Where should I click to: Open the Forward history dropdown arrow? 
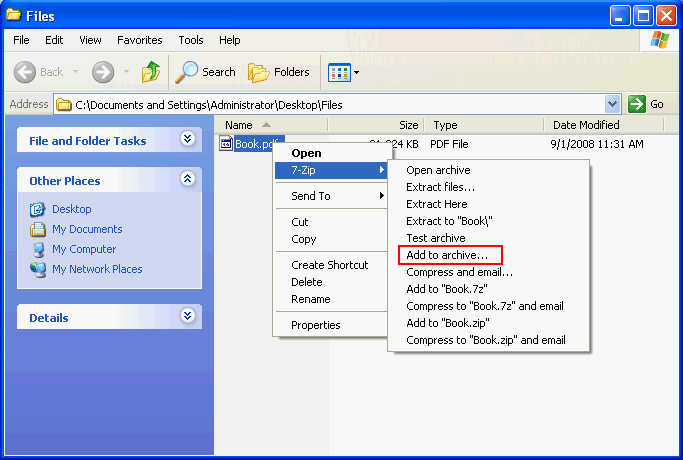point(127,71)
